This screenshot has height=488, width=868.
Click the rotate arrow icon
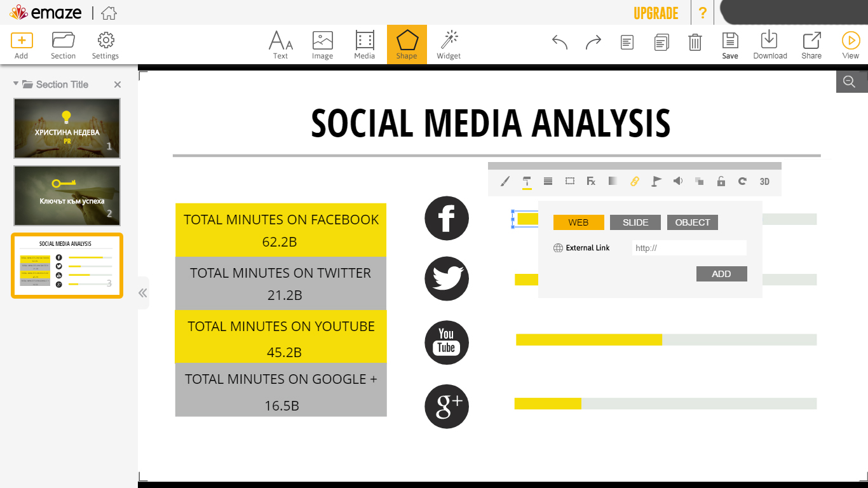[x=742, y=181]
